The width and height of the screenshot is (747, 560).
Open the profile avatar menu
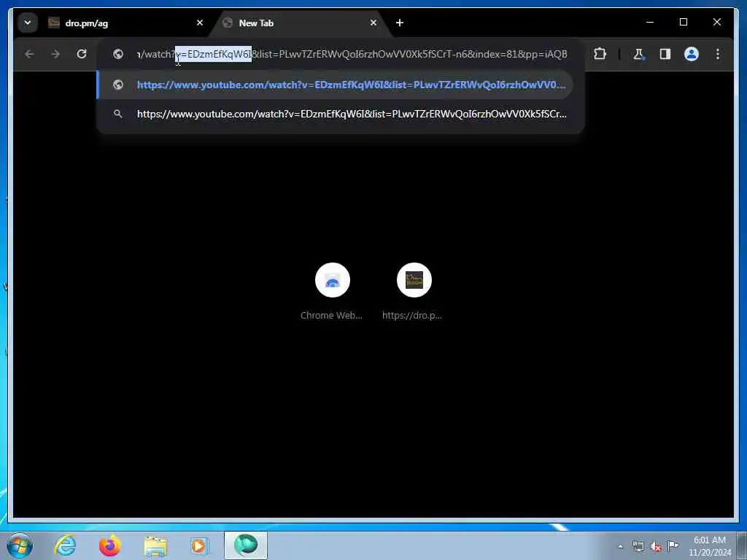(692, 54)
